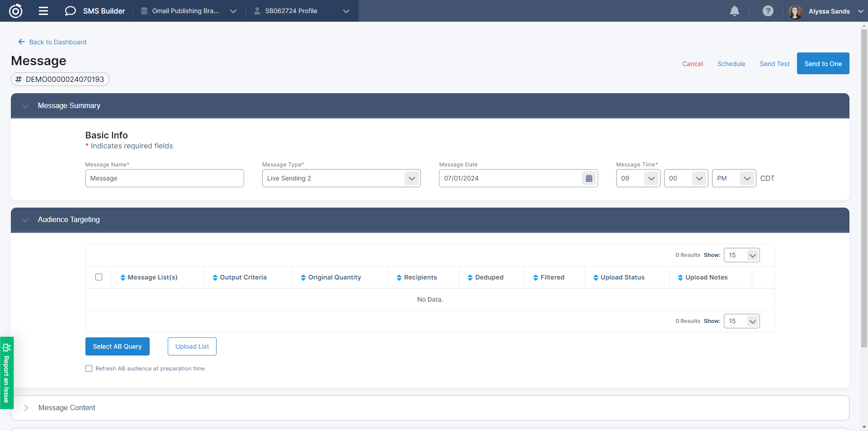
Task: Click Alyssa Sands profile avatar
Action: coord(795,11)
